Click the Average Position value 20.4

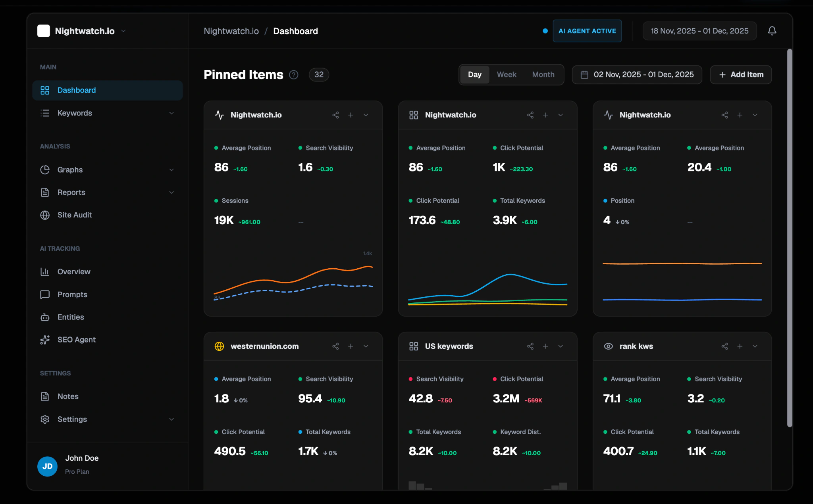[x=699, y=167]
